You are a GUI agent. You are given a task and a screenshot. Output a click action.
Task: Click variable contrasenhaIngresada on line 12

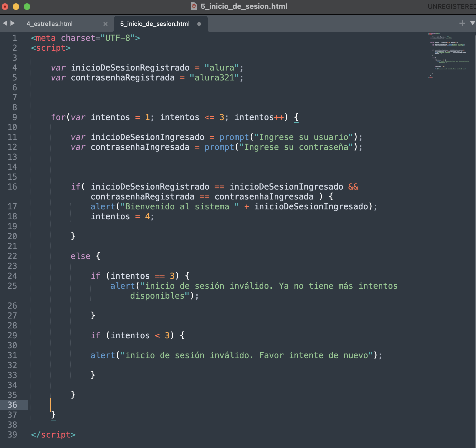[x=140, y=147]
